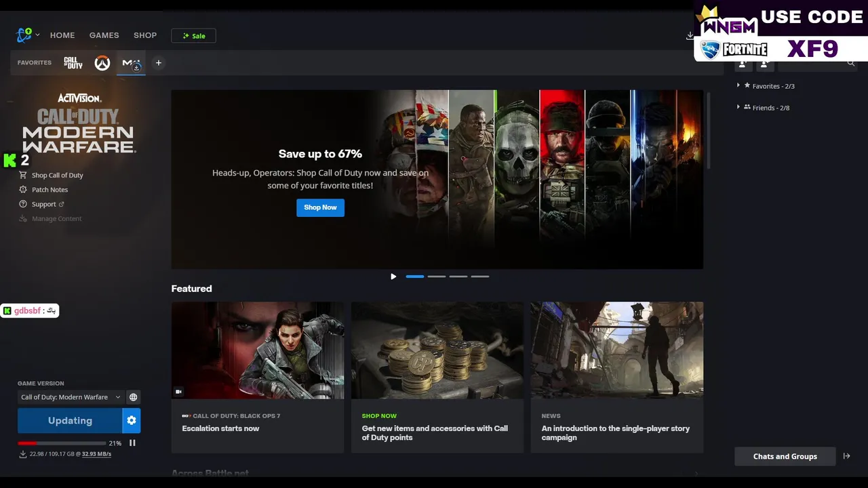
Task: Collapse the friends panel arrow icon
Action: pos(846,456)
